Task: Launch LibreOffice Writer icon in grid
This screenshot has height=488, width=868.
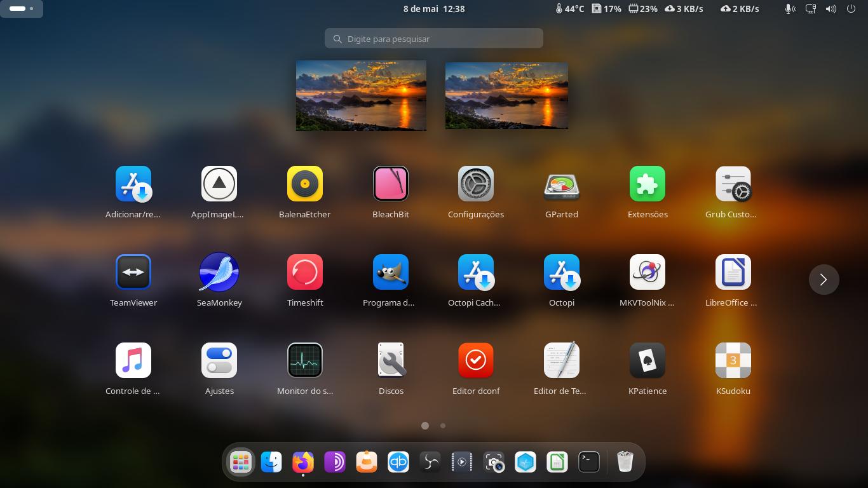Action: click(x=733, y=272)
